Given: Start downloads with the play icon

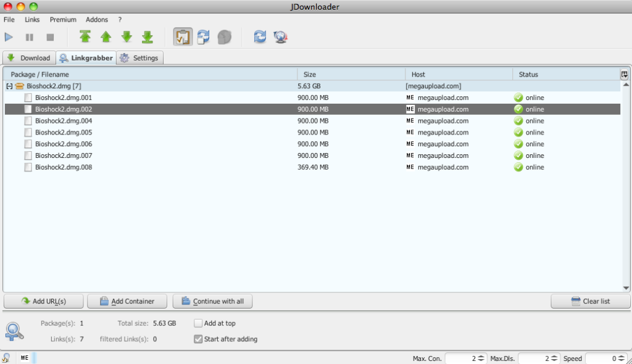Looking at the screenshot, I should point(9,37).
